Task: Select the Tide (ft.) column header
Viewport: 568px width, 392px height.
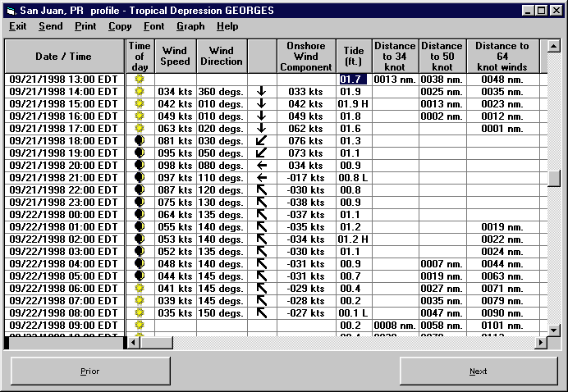Action: tap(354, 57)
